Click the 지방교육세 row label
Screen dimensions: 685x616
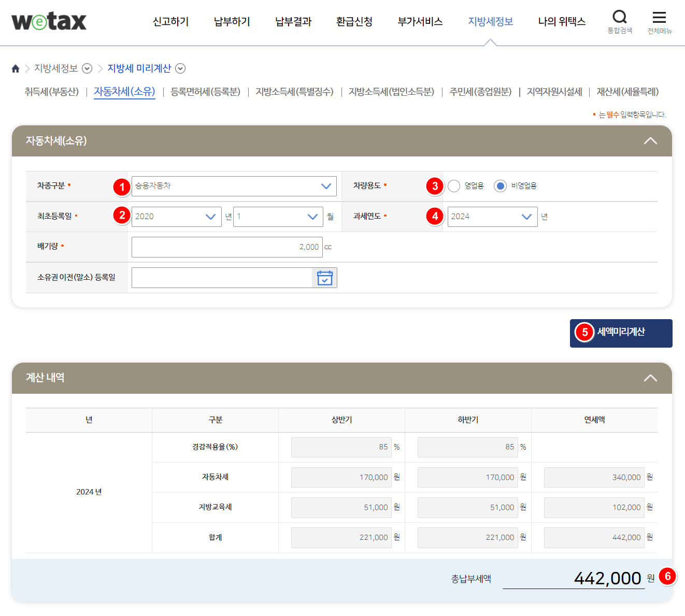click(x=215, y=507)
